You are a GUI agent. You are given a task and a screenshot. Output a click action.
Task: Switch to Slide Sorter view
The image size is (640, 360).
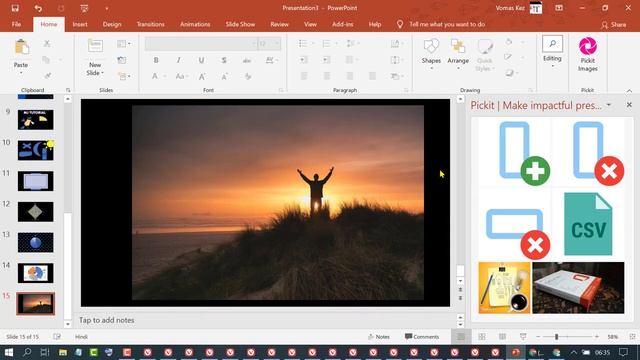pos(482,337)
